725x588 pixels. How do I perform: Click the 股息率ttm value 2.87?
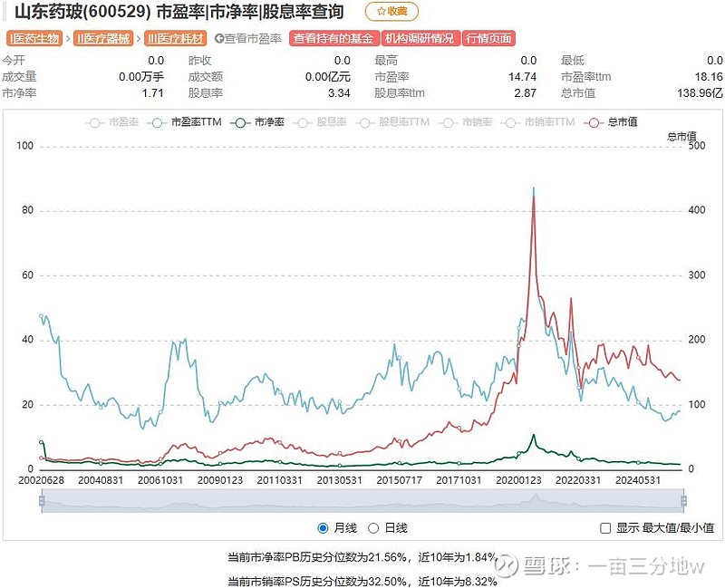pos(526,93)
